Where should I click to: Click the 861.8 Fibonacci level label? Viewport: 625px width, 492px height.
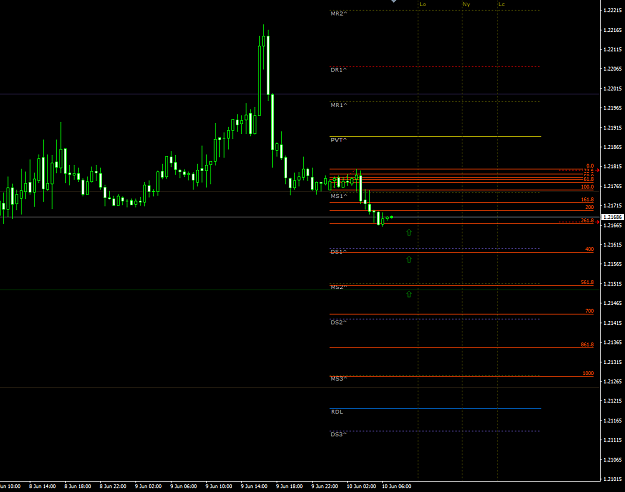[x=587, y=344]
